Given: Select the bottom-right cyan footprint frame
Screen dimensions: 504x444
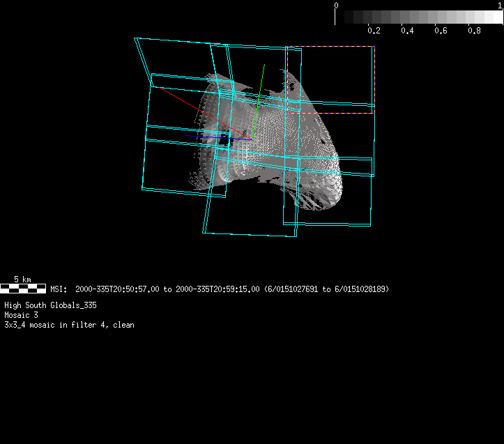Looking at the screenshot, I should tap(328, 224).
